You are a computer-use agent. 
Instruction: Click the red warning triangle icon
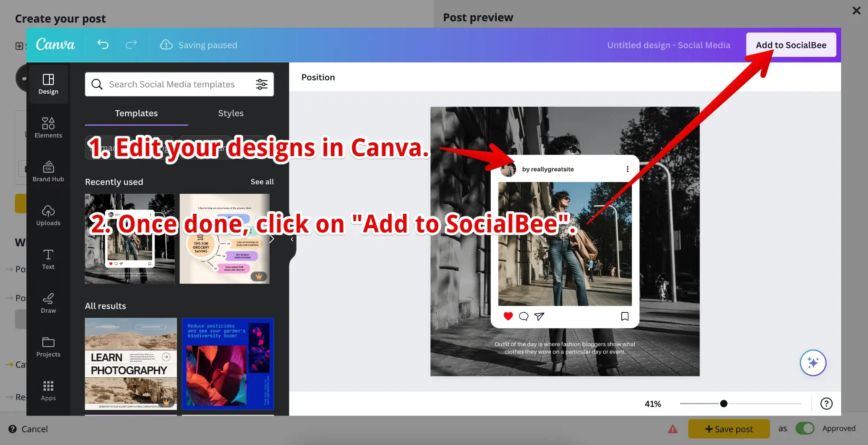coord(672,429)
